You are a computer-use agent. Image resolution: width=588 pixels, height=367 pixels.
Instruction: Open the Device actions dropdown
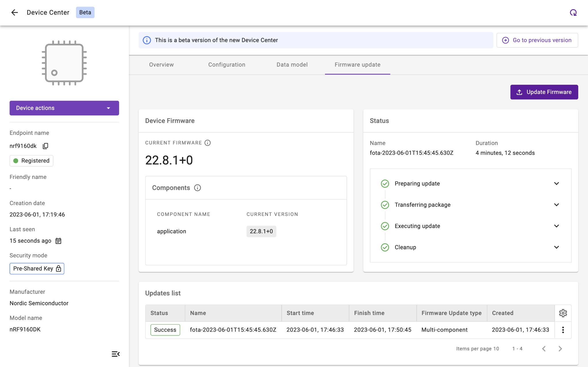click(64, 108)
